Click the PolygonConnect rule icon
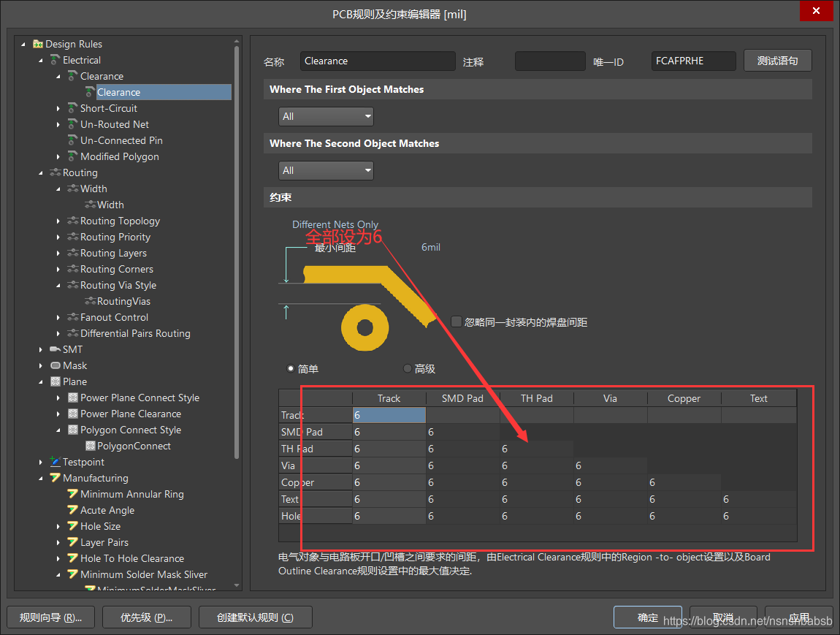Screen dimensions: 840x635 (91, 446)
